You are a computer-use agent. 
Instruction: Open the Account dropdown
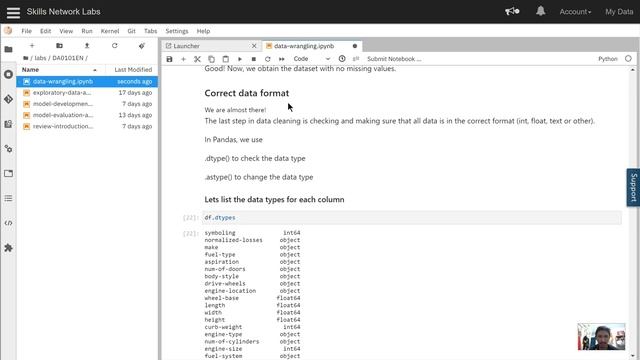575,12
